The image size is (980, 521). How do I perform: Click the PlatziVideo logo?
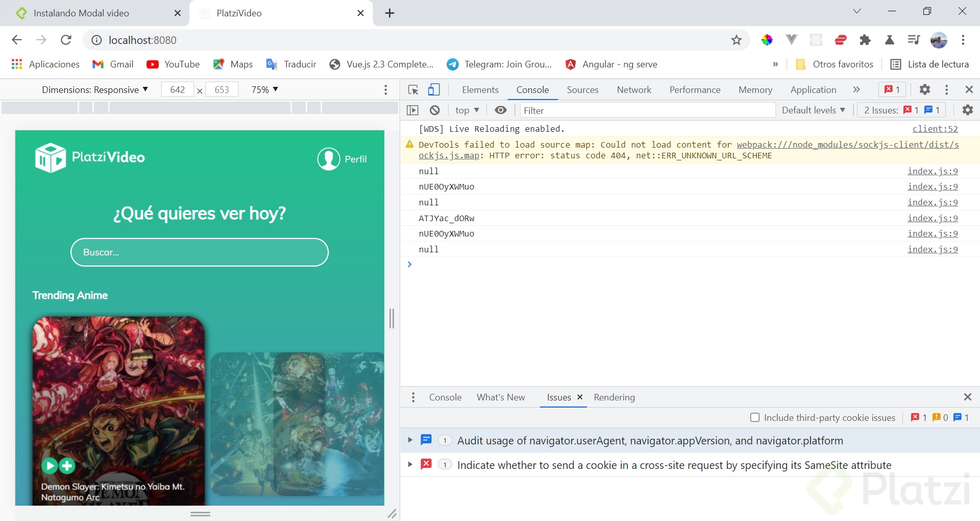90,157
